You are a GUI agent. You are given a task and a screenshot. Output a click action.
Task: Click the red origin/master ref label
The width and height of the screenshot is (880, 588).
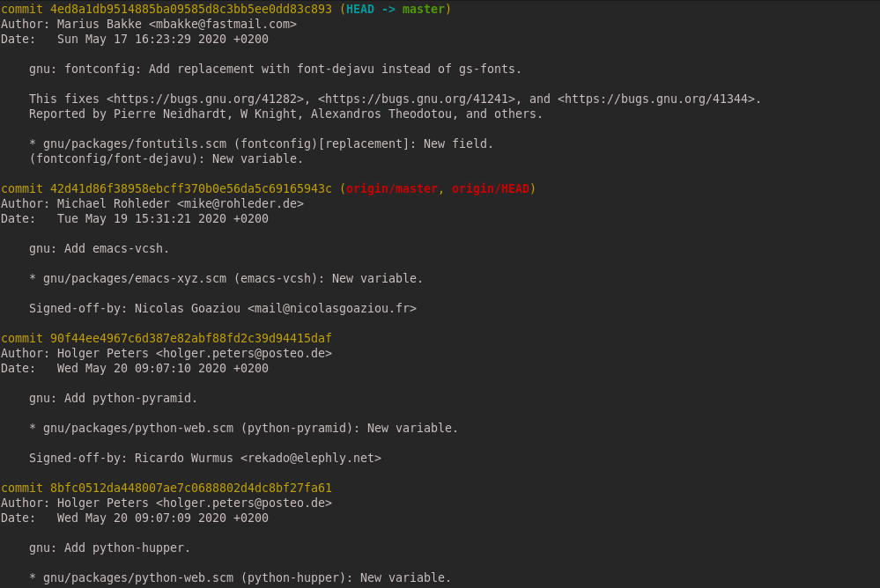391,188
